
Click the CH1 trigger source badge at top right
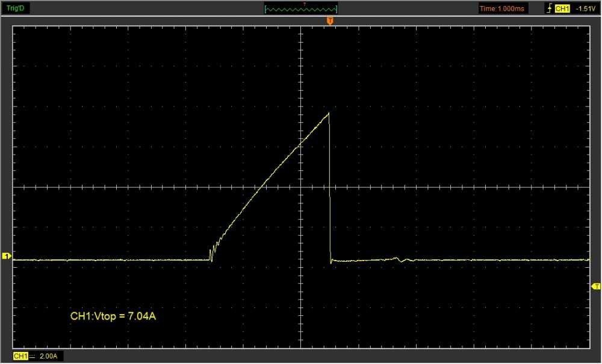(562, 9)
